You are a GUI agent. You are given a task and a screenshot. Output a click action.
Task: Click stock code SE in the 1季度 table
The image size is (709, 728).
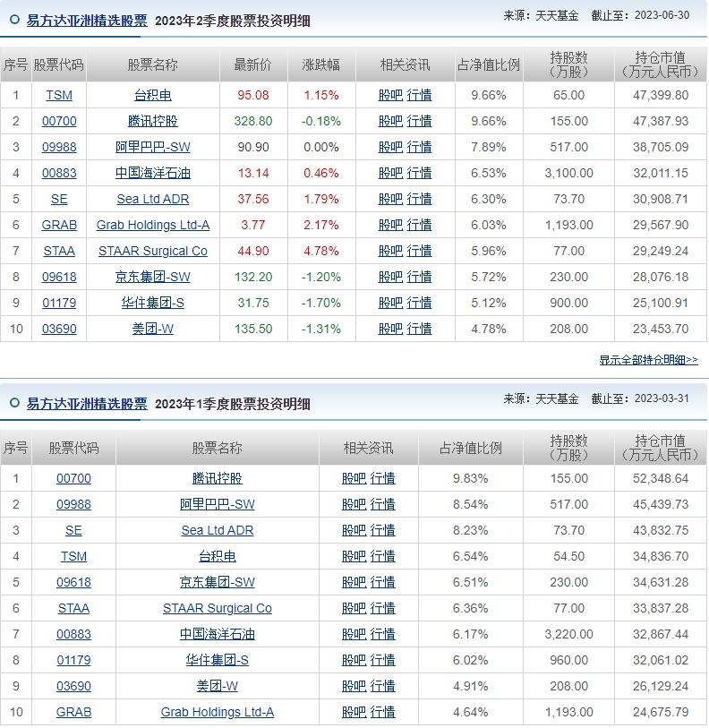tap(73, 530)
